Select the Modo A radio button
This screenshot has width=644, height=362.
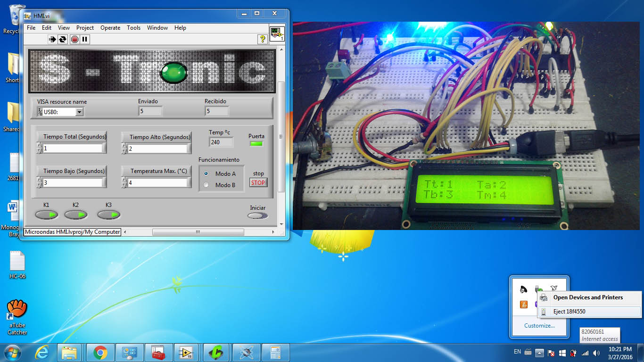tap(206, 173)
